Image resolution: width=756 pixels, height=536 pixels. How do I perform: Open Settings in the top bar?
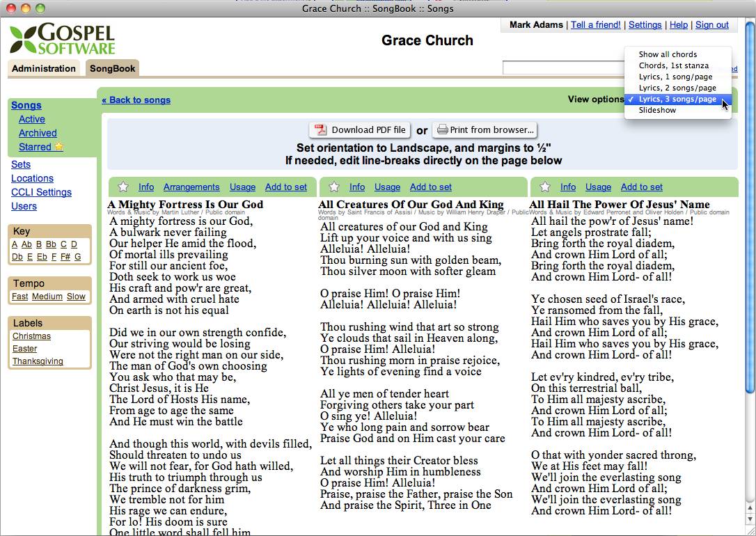click(x=645, y=24)
